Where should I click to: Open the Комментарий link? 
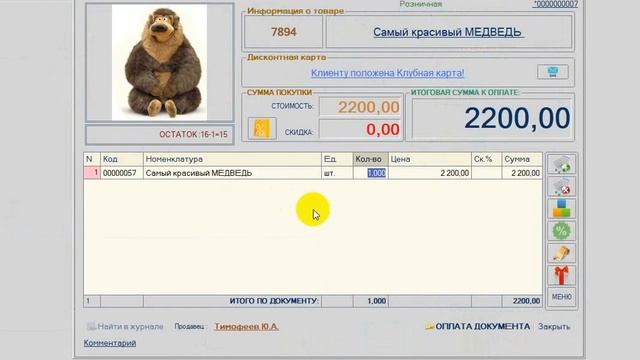110,343
